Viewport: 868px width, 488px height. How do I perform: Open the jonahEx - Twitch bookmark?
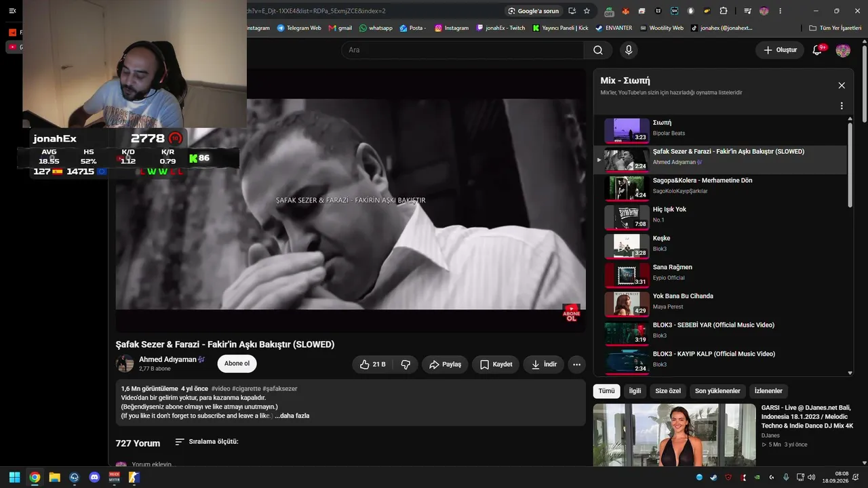501,28
